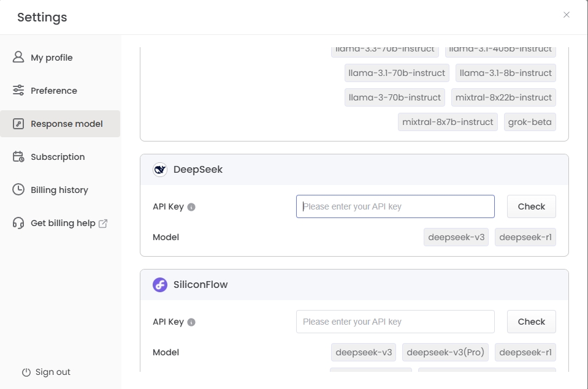The width and height of the screenshot is (588, 389).
Task: Check the SiliconFlow API key
Action: (531, 322)
